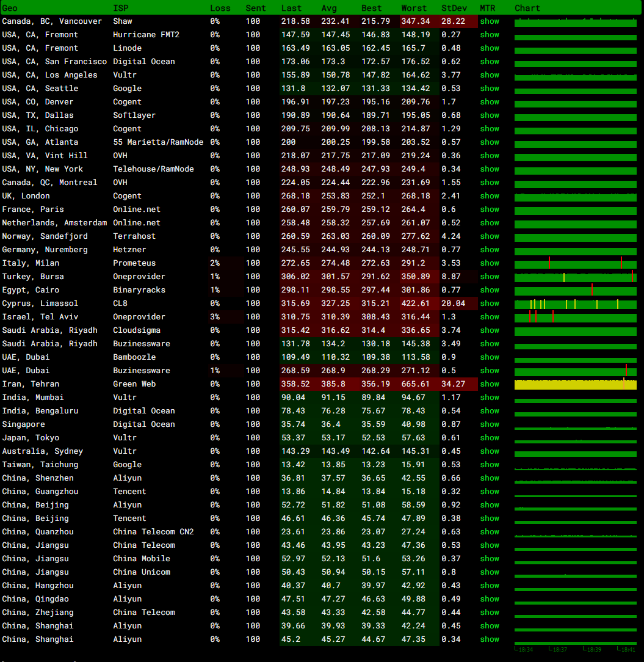This screenshot has width=644, height=662.
Task: Click the Avg column header
Action: click(x=328, y=8)
